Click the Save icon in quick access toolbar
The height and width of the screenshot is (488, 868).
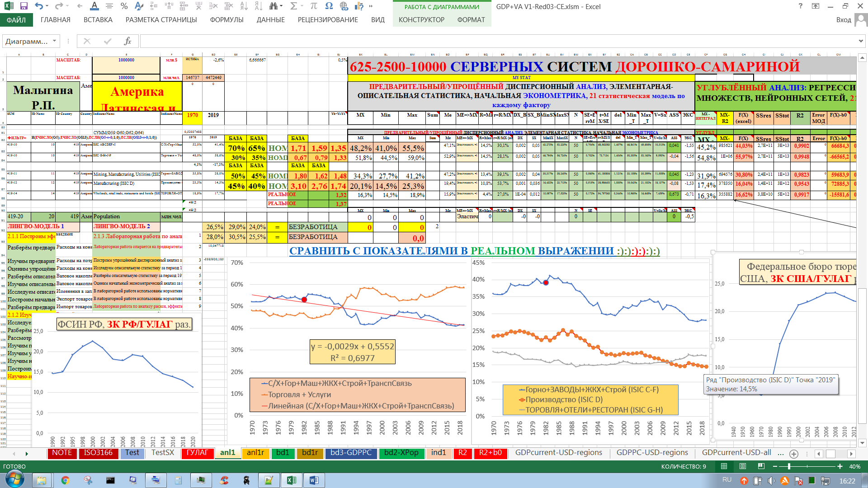(24, 6)
